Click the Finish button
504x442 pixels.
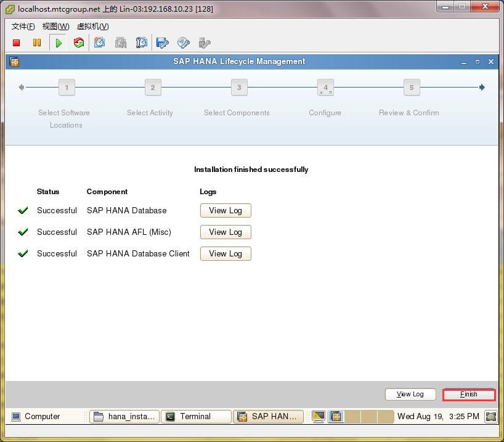[x=469, y=395]
